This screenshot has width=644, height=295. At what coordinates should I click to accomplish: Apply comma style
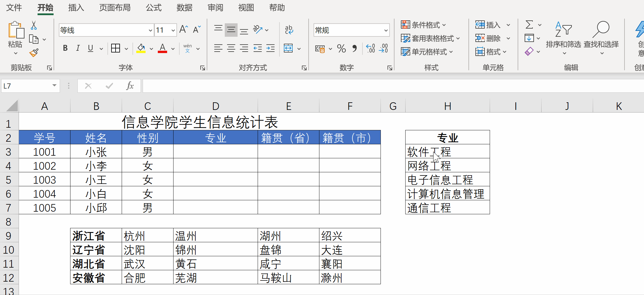click(354, 48)
